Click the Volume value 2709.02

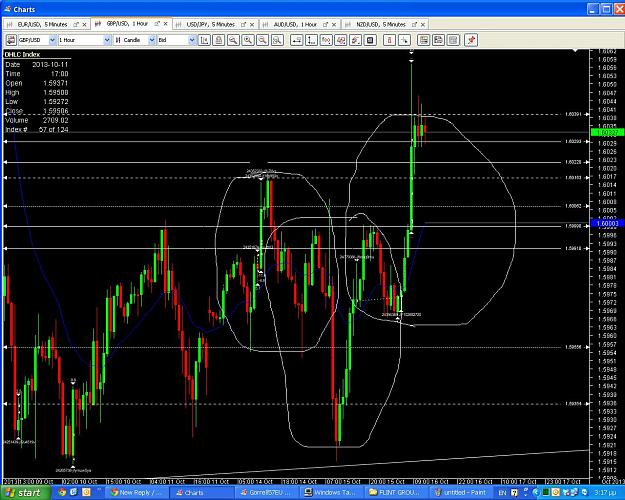pyautogui.click(x=56, y=120)
